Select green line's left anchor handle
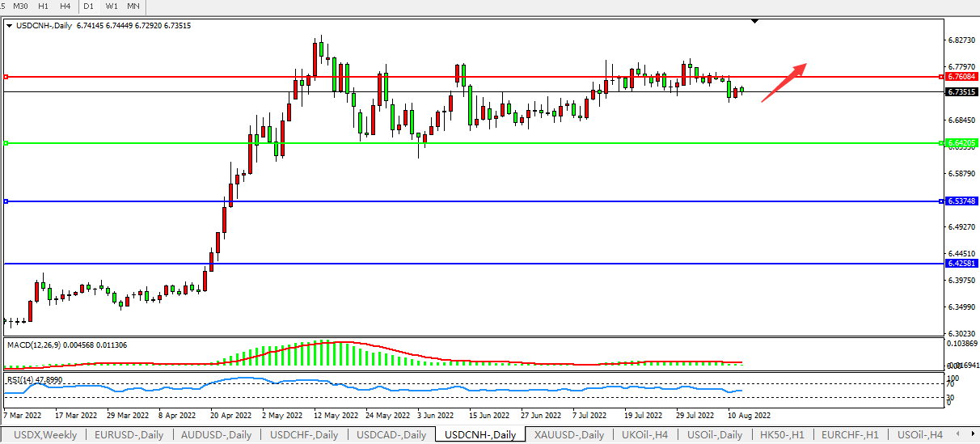The image size is (980, 444). (6, 143)
